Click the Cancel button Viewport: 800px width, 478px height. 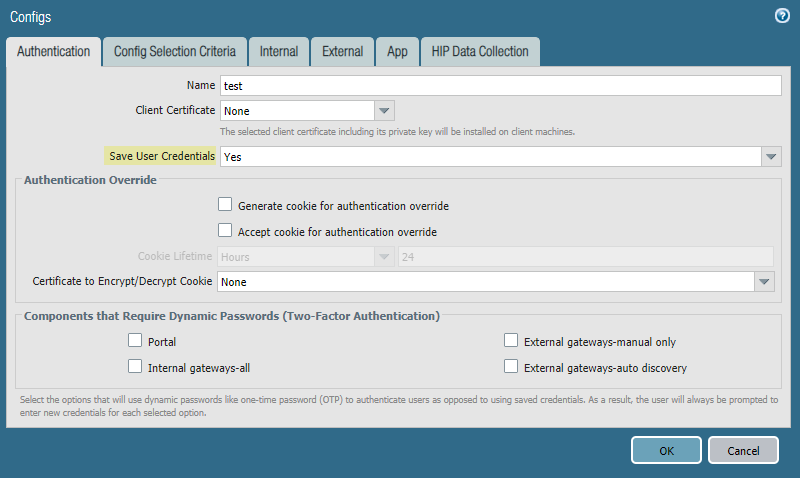[743, 450]
